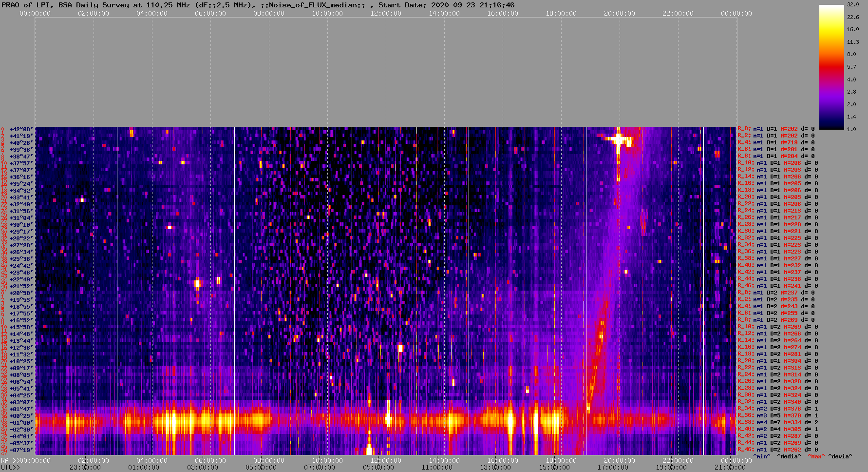
Task: Click the '-07°19' declination label
Action: click(x=21, y=450)
